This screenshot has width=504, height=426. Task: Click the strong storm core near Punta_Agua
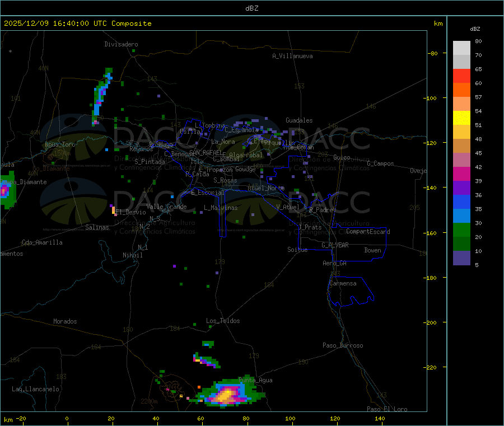(227, 395)
